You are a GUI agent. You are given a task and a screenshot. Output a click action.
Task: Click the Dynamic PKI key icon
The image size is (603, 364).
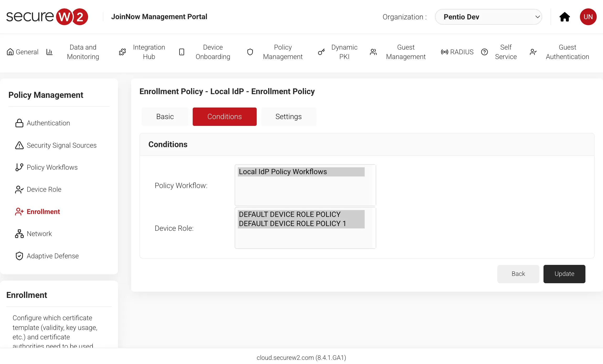[321, 52]
